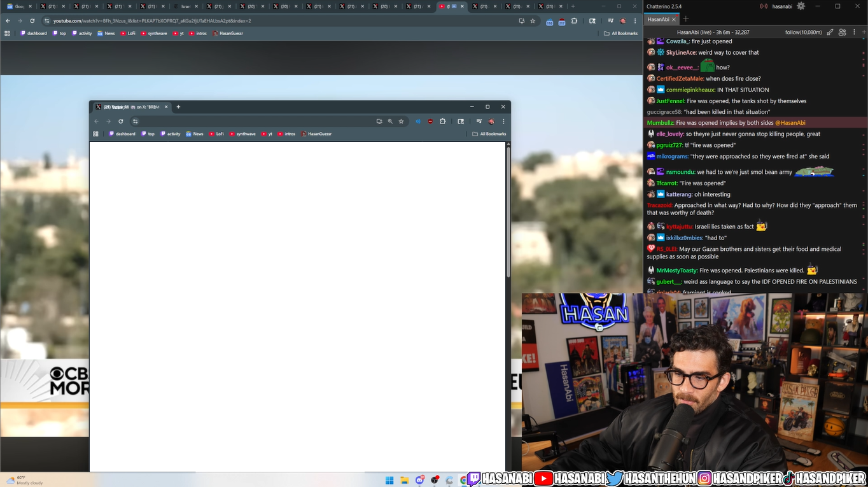Open media controls in the front window toolbar

pyautogui.click(x=479, y=121)
